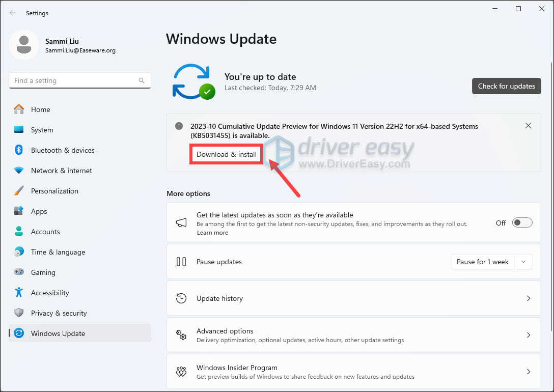Minimize the Settings window
This screenshot has height=392, width=554.
pyautogui.click(x=495, y=9)
